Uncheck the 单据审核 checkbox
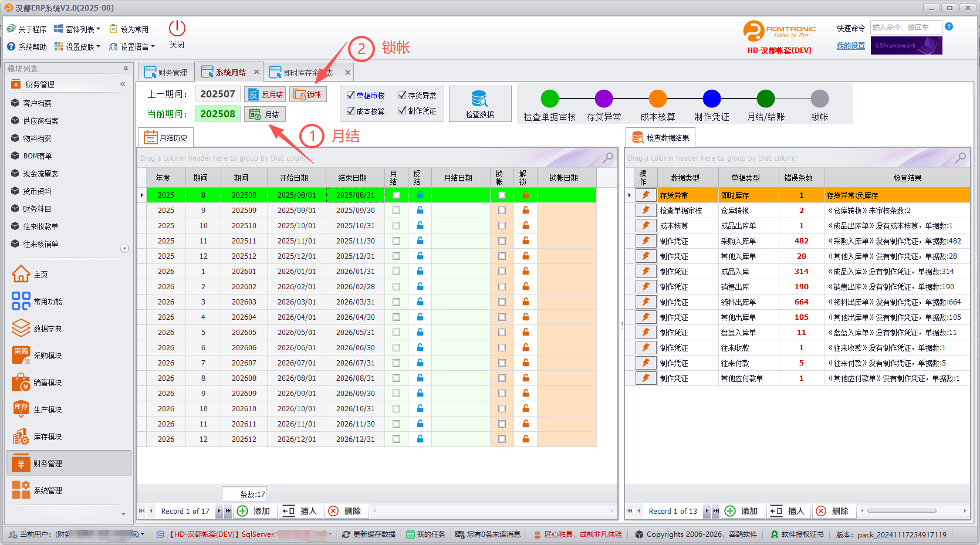This screenshot has height=545, width=980. click(351, 95)
